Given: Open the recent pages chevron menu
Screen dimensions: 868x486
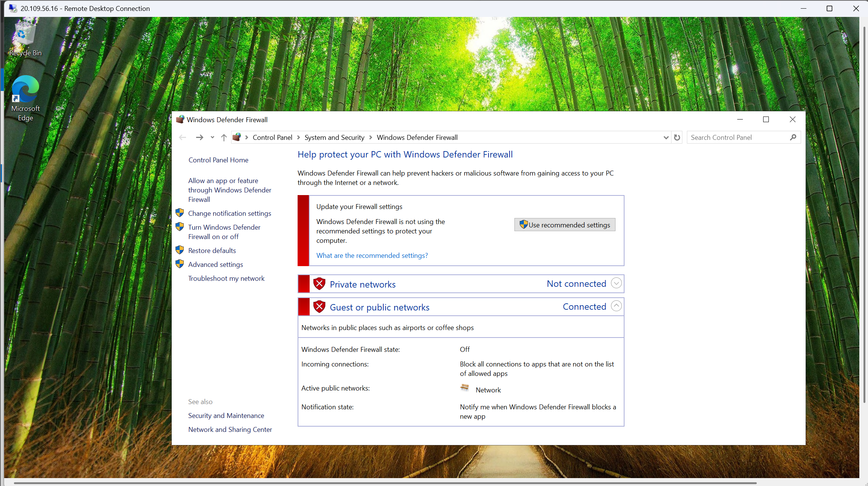Looking at the screenshot, I should [x=212, y=137].
